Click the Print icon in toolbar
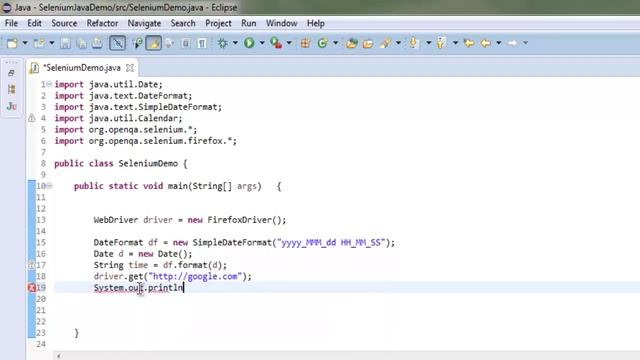Image resolution: width=640 pixels, height=360 pixels. pos(97,43)
